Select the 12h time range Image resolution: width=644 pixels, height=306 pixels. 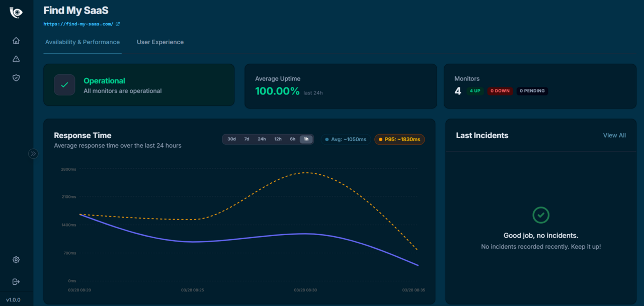(x=278, y=139)
